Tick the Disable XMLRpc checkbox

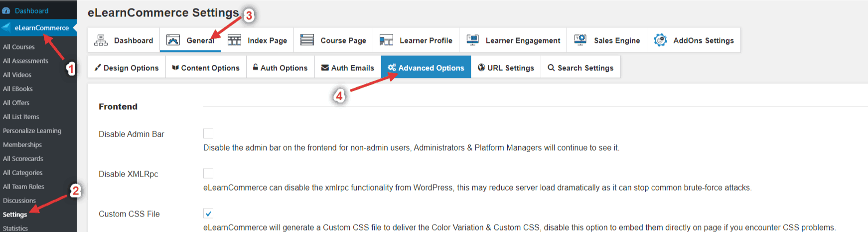[x=208, y=173]
